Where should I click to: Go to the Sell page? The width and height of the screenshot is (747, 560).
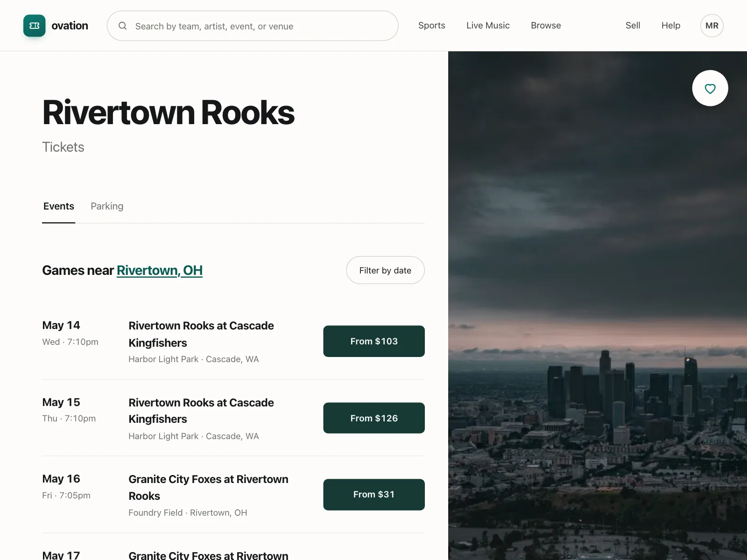coord(633,26)
